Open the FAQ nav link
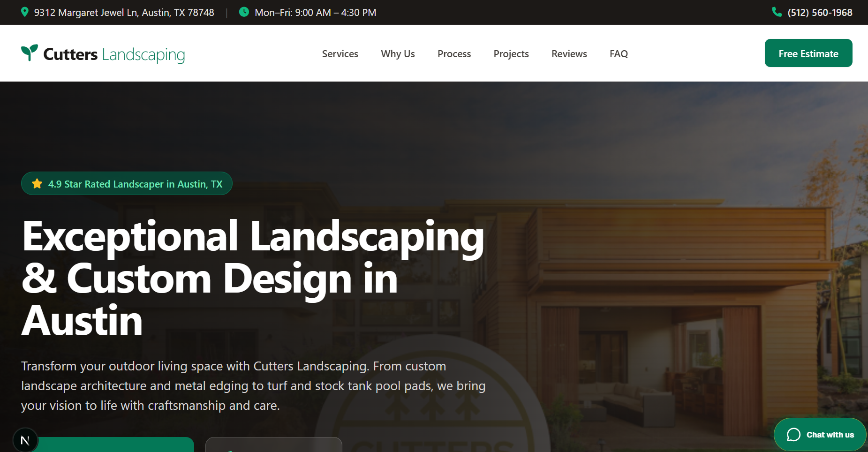The width and height of the screenshot is (868, 452). (619, 54)
